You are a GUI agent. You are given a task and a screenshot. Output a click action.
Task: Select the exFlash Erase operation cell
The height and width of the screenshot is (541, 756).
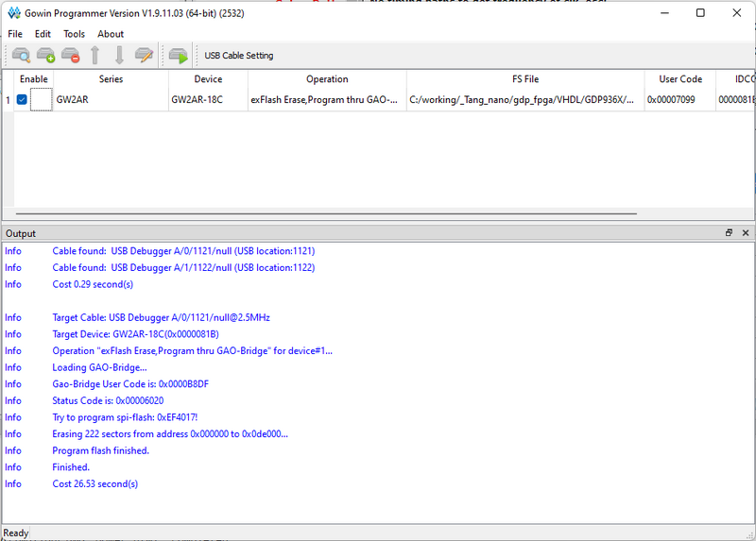click(324, 99)
